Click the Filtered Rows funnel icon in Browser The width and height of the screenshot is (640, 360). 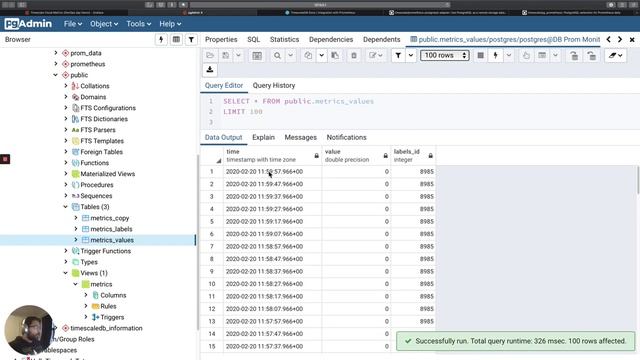pos(191,40)
